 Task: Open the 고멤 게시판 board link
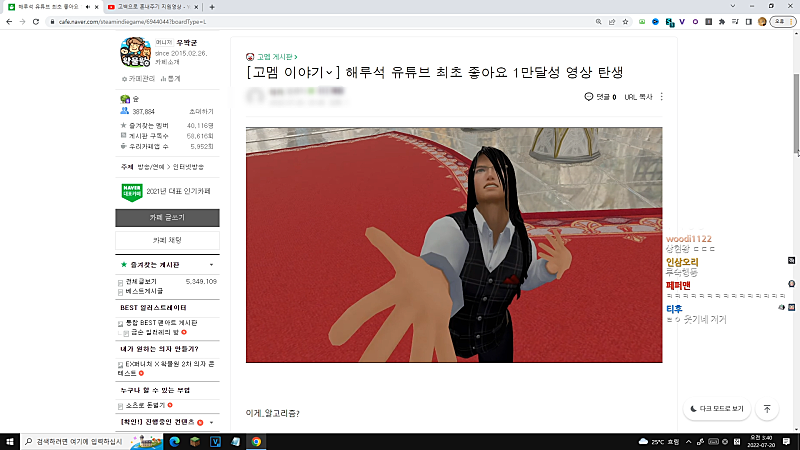pyautogui.click(x=276, y=57)
